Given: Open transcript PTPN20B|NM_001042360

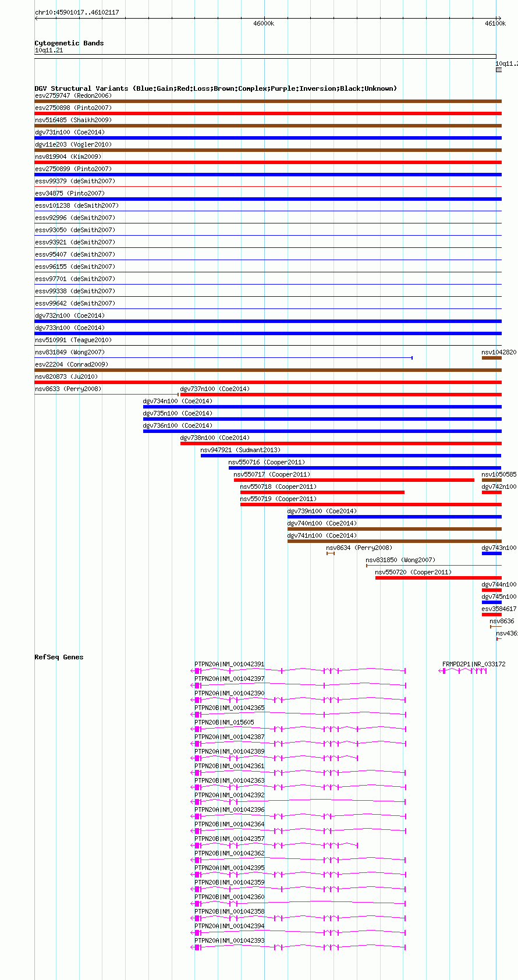Looking at the screenshot, I should click(x=229, y=897).
